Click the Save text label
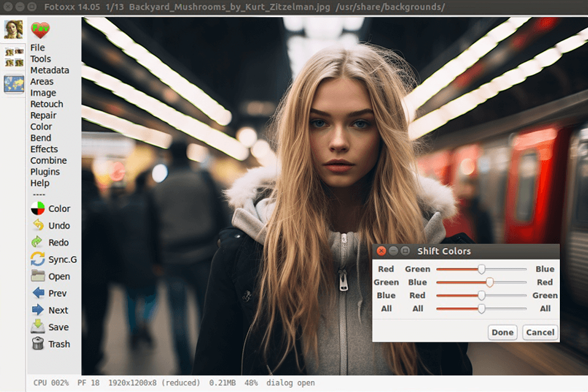Viewport: 588px width, 392px height. point(59,327)
